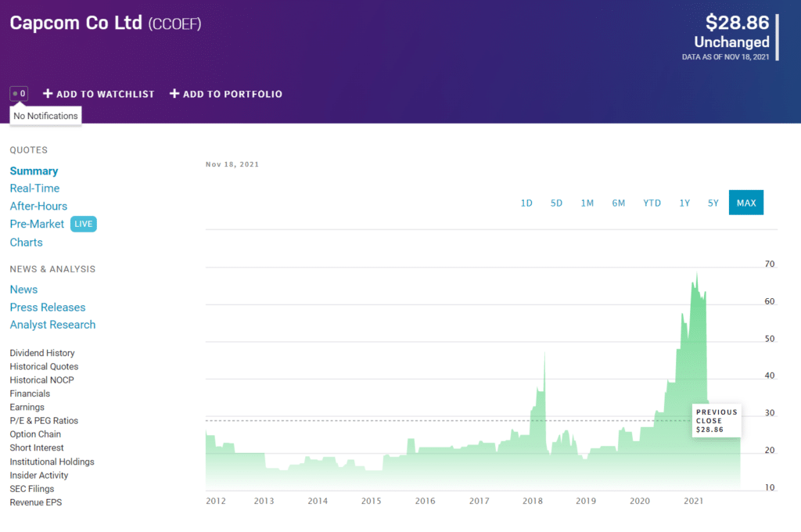Open the Option Chain
Screen dimensions: 801x532
point(35,434)
